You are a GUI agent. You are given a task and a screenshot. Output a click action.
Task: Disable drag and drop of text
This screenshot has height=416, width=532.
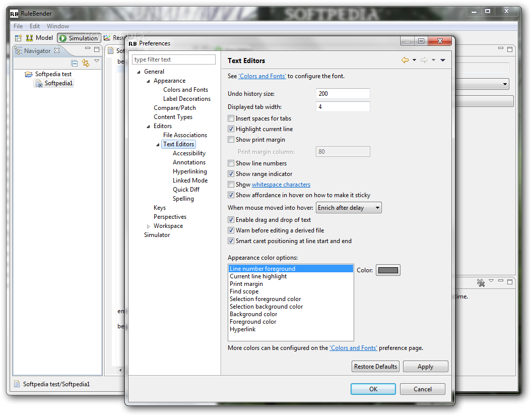coord(231,219)
